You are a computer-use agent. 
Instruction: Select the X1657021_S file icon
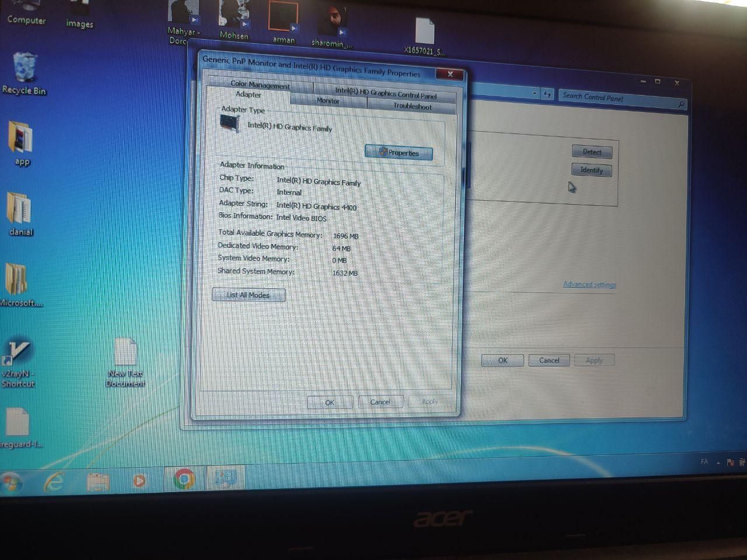424,36
